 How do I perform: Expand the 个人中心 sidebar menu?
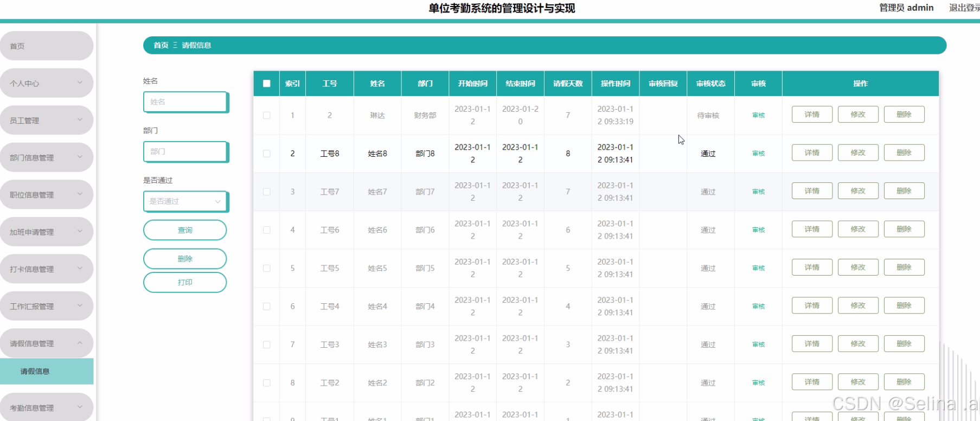47,83
